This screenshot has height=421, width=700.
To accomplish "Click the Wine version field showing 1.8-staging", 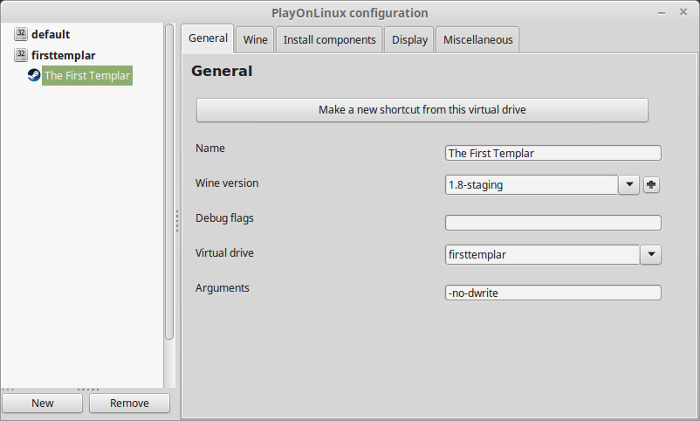I will (x=531, y=185).
